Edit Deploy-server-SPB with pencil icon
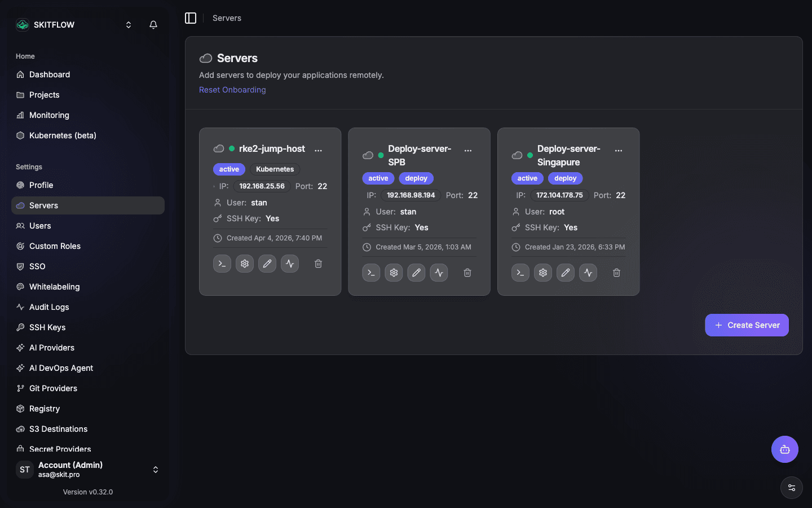The width and height of the screenshot is (812, 508). point(416,273)
